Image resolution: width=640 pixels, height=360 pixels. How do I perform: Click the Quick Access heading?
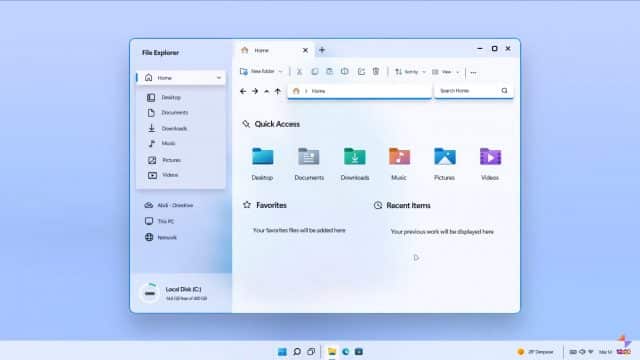coord(277,124)
